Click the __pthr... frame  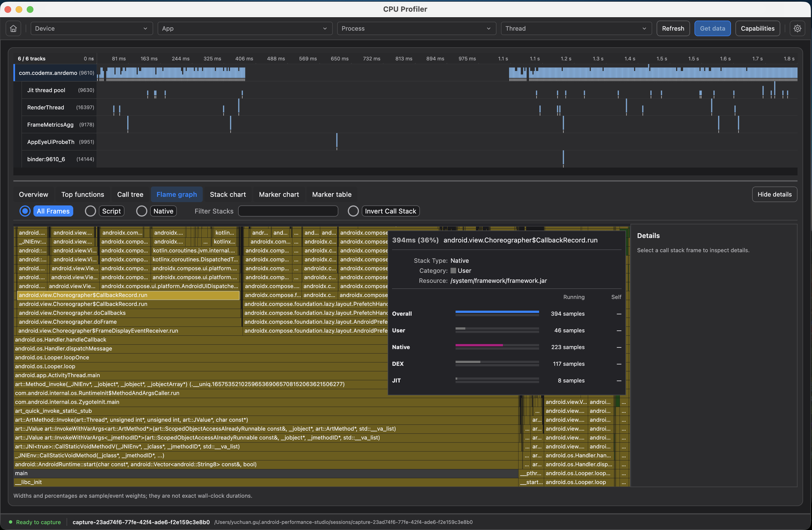(531, 473)
